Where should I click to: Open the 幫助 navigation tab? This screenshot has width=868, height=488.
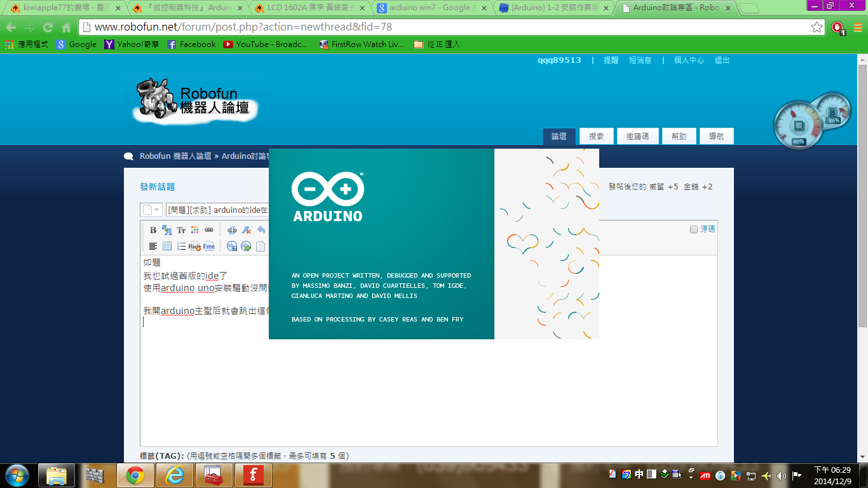(679, 136)
